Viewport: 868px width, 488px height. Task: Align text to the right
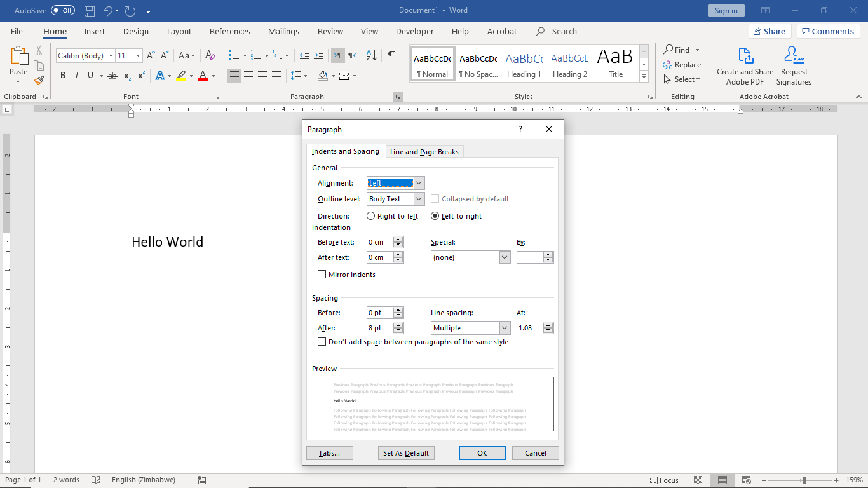(262, 76)
